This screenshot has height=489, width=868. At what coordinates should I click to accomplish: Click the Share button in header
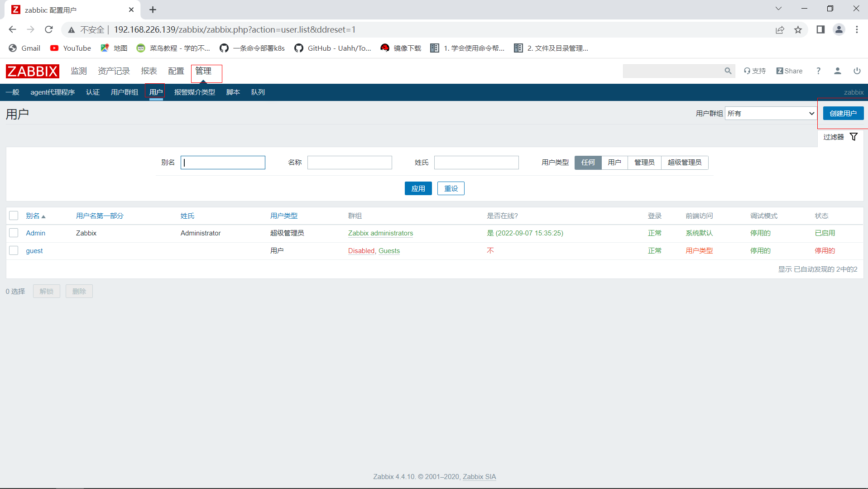coord(789,71)
